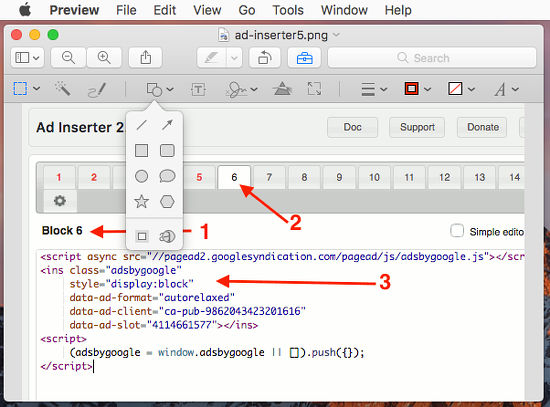Select the Instant Alpha magic wand
Screen dimensions: 550x407
click(x=62, y=88)
